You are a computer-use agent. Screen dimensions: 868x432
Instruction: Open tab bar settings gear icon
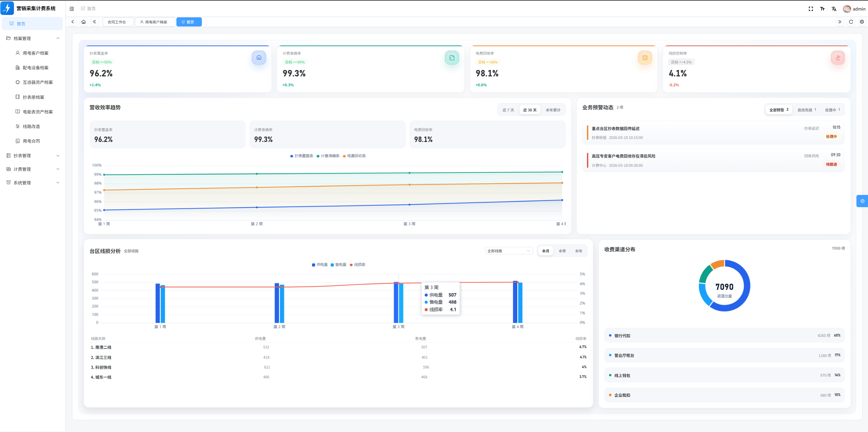pos(862,22)
